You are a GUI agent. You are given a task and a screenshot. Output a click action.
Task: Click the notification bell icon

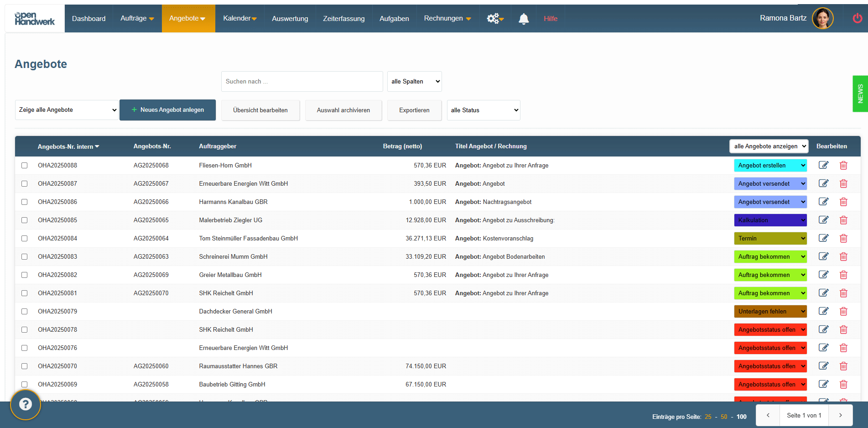[524, 19]
